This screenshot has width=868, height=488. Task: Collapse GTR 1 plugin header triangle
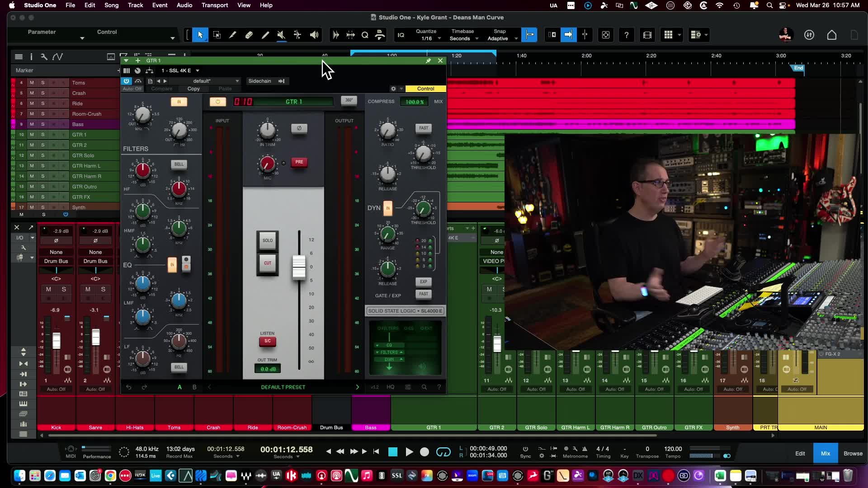126,61
